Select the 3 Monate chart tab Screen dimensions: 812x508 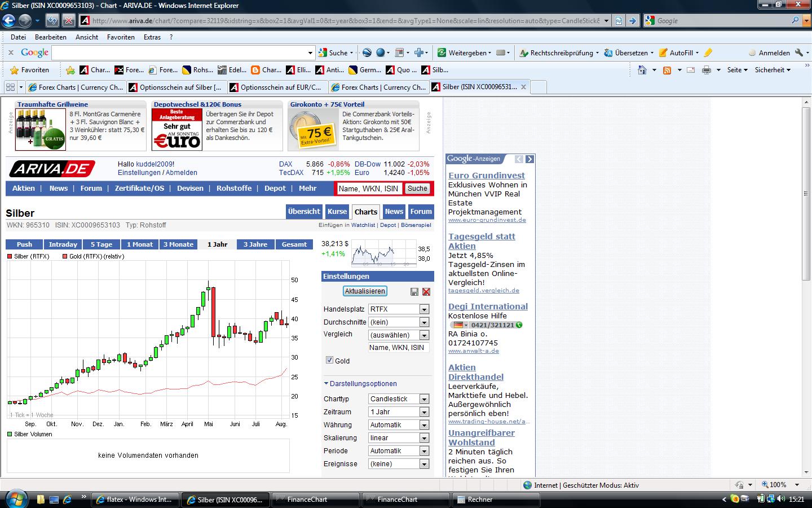tap(178, 244)
